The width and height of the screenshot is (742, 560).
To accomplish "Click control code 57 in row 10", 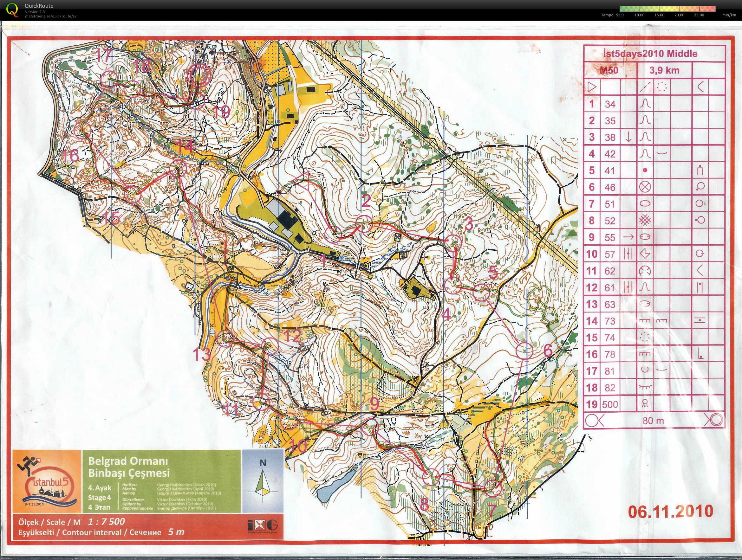I will pyautogui.click(x=610, y=254).
